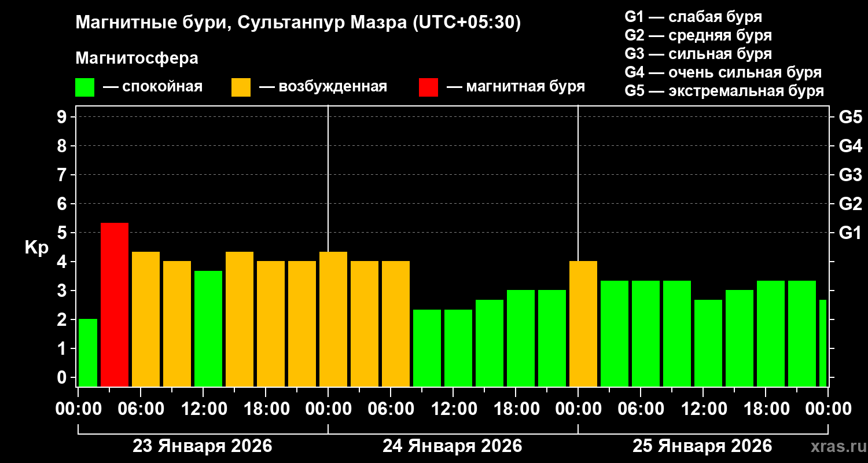
Task: Click the '06:00' time label above 25 Января
Action: coord(641,409)
